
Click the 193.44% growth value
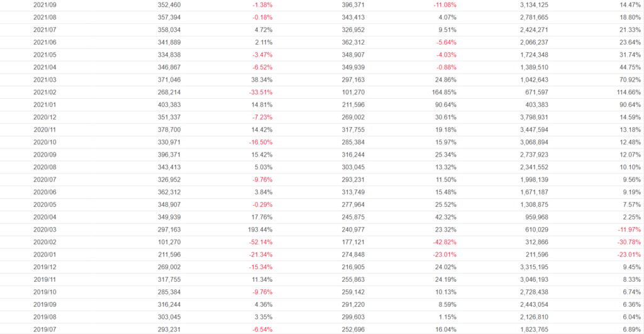tap(260, 230)
